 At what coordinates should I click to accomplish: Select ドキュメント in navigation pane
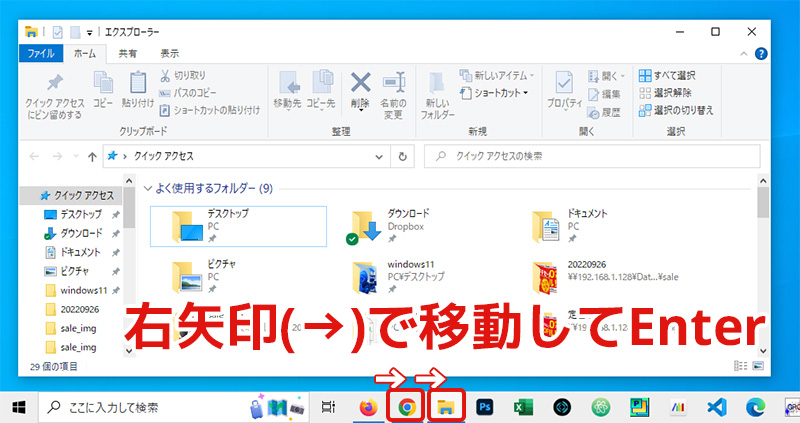tap(80, 252)
